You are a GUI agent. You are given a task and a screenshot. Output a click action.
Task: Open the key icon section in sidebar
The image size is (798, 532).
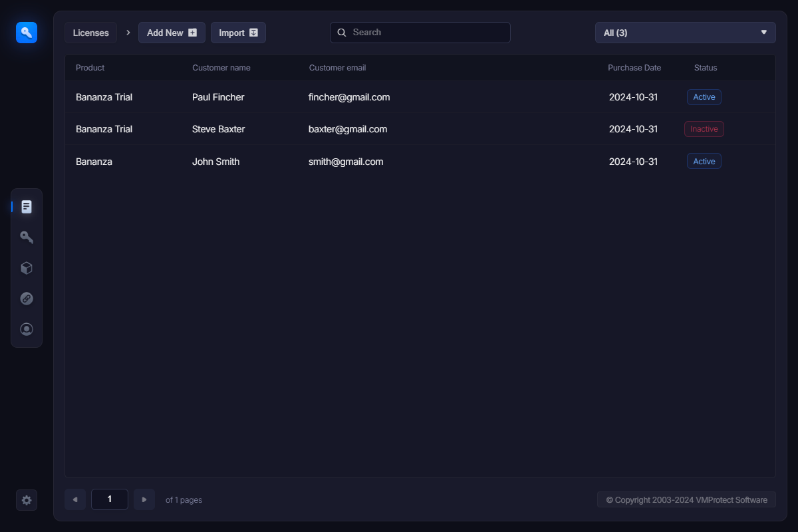click(27, 237)
